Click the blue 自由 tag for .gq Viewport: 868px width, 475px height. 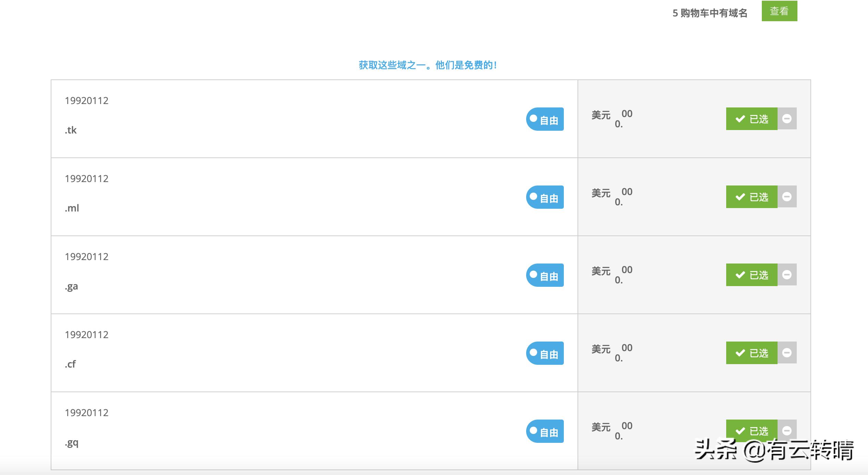[x=545, y=431]
